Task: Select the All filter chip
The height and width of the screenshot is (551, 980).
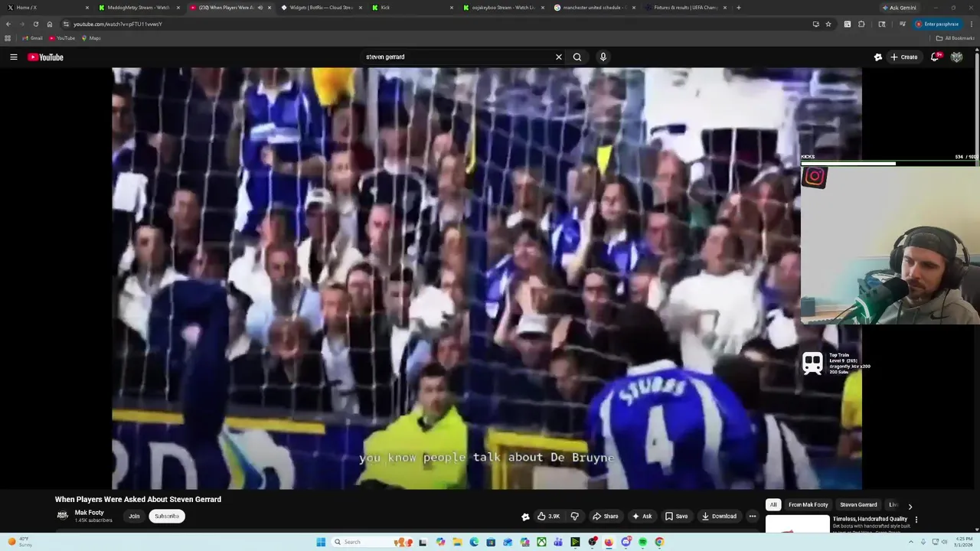Action: coord(773,505)
